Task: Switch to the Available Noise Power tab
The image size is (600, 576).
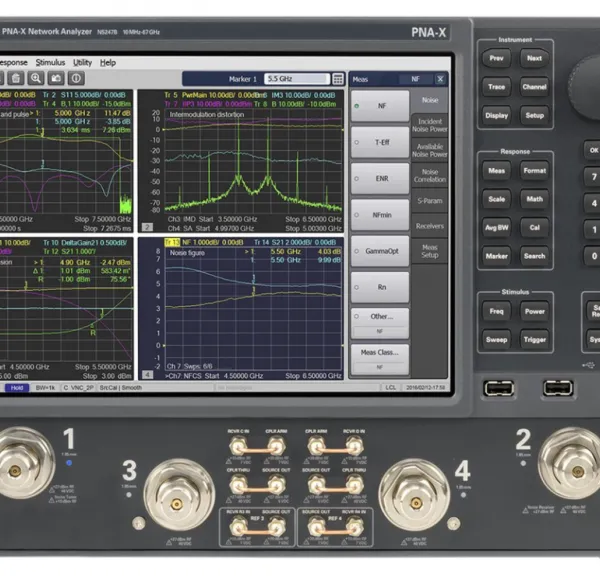Action: pyautogui.click(x=430, y=151)
